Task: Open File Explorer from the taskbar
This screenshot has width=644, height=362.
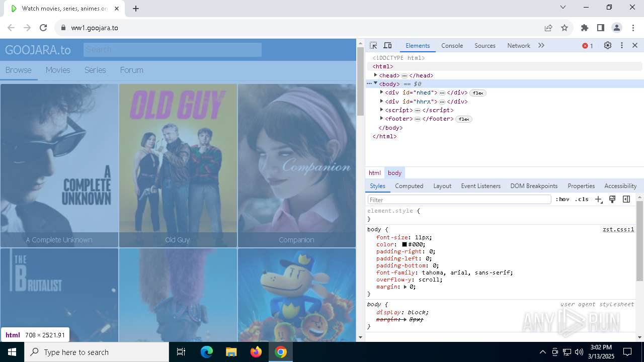Action: [x=231, y=352]
